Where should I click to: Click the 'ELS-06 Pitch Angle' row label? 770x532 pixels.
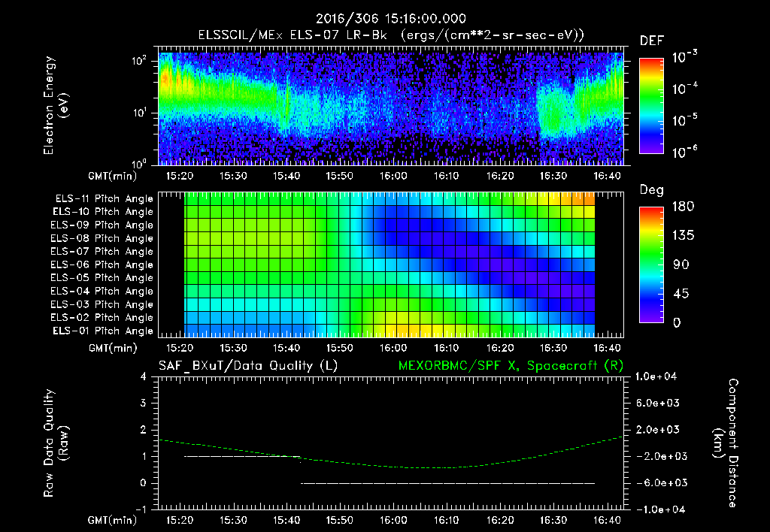102,264
